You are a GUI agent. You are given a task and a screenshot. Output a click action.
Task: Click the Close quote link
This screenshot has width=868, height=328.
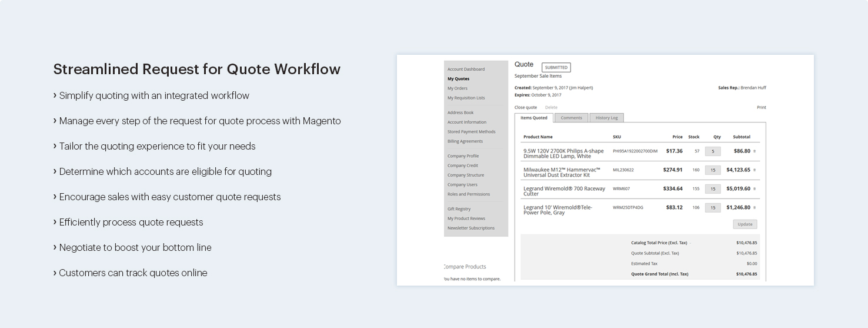(x=525, y=107)
